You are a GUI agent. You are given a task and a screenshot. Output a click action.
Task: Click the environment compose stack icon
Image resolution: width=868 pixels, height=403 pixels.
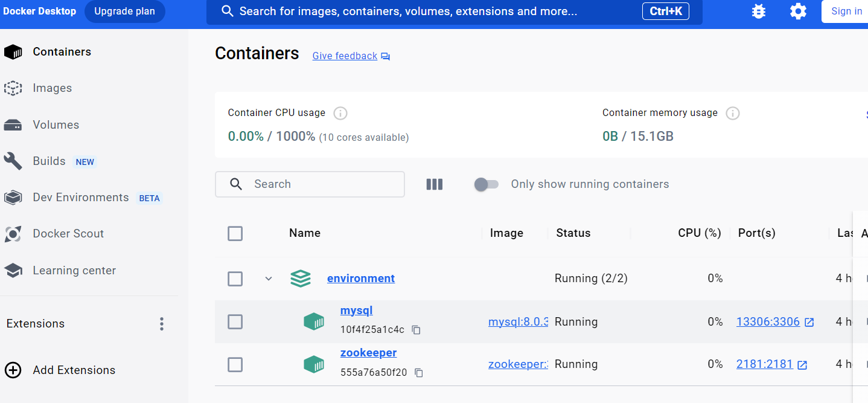(x=301, y=279)
